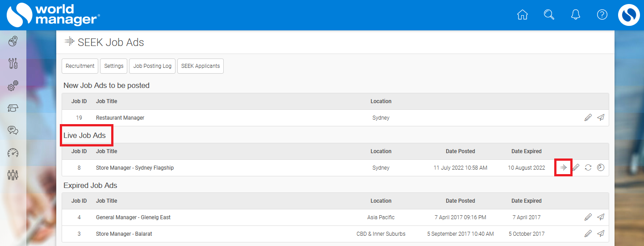Screen dimensions: 644x246
Task: Click Job ID 3 cell
Action: (x=79, y=234)
